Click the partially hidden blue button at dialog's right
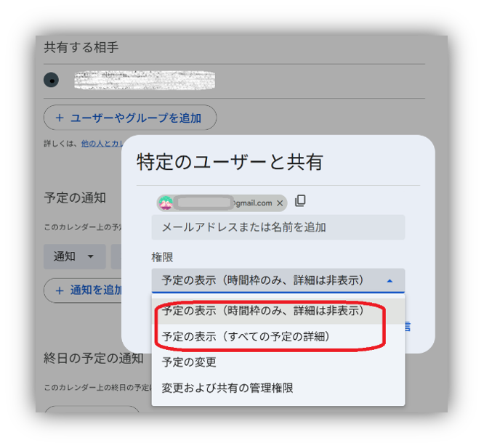This screenshot has width=484, height=448. click(408, 326)
